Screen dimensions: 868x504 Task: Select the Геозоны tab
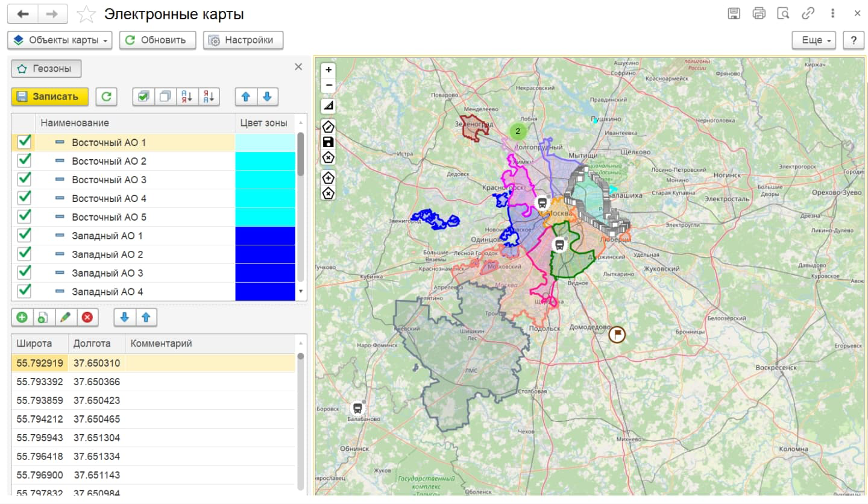point(46,69)
